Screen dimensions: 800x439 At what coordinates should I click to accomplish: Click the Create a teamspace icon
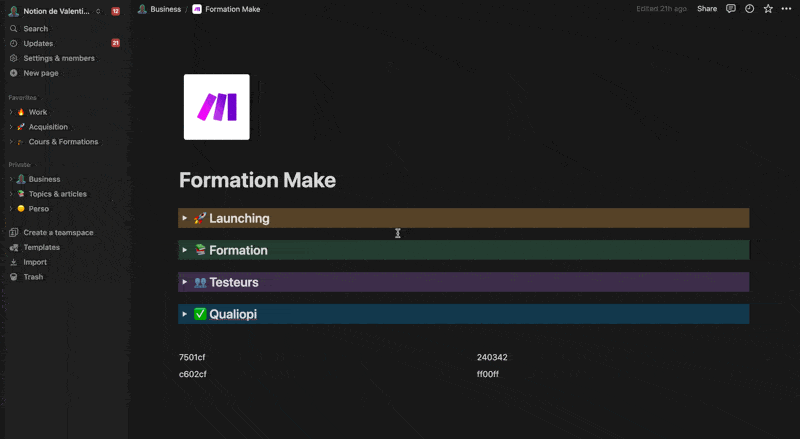(14, 232)
